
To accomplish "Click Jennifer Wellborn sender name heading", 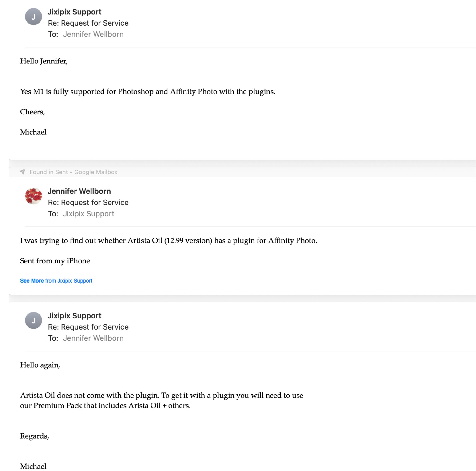I will click(x=79, y=191).
